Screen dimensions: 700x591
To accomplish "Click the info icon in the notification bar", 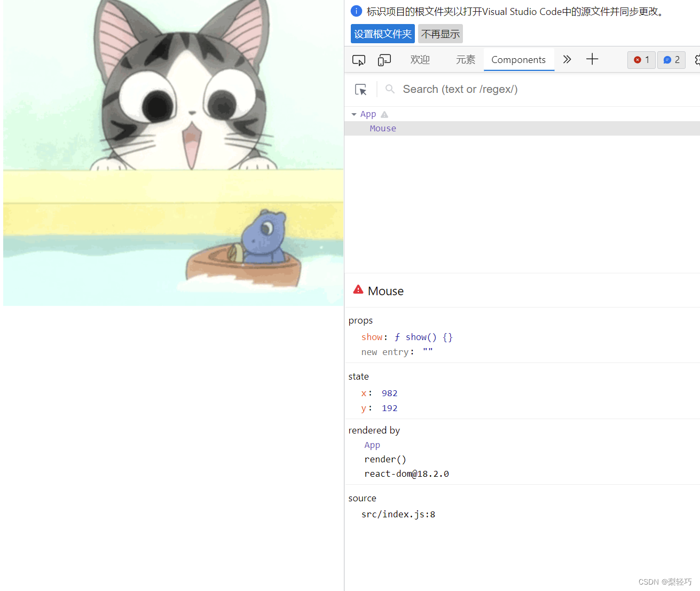I will point(356,11).
